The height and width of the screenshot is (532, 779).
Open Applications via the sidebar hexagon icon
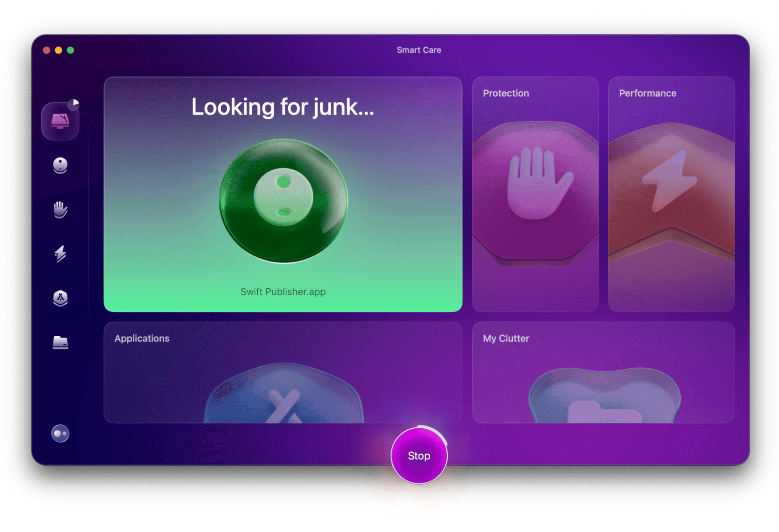pos(60,298)
